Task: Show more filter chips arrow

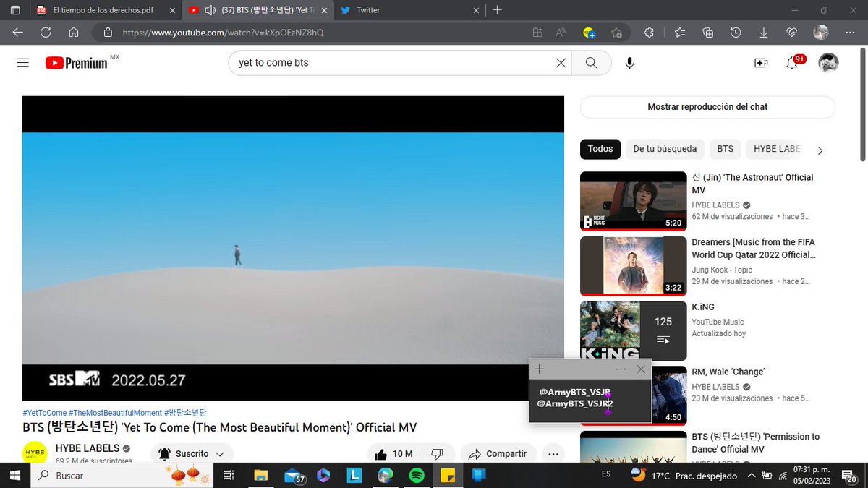Action: tap(820, 150)
